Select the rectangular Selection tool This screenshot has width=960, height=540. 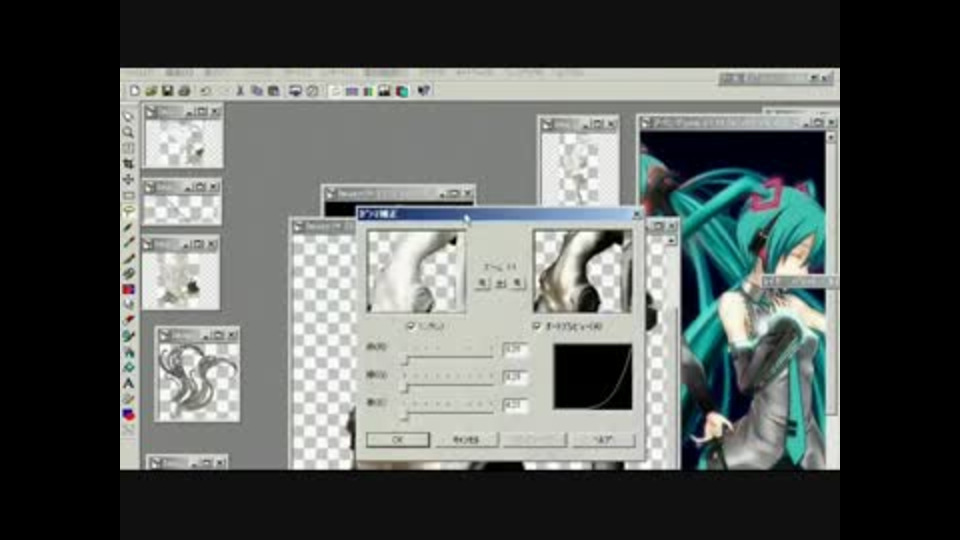pos(129,195)
